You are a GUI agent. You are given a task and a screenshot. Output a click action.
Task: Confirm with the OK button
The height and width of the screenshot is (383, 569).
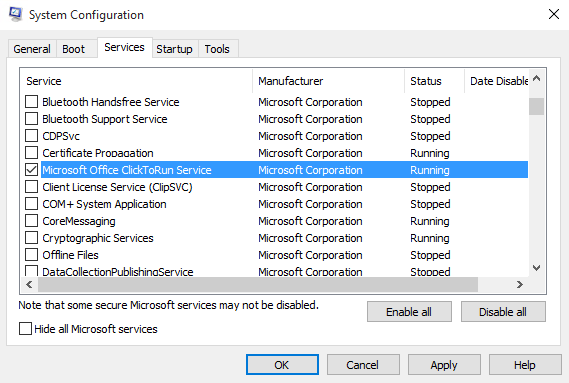[282, 365]
